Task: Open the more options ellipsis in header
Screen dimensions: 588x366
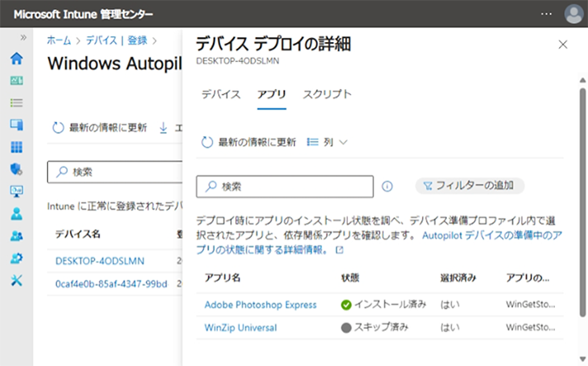Action: tap(547, 14)
